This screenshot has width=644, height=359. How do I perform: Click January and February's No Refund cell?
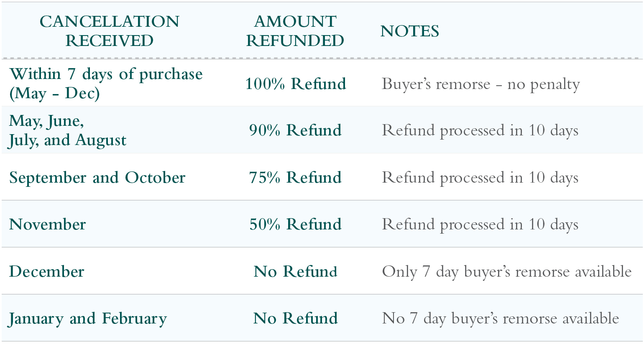(x=296, y=318)
